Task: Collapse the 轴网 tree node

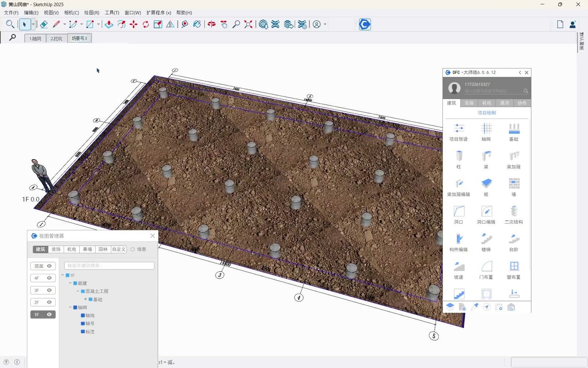Action: tap(70, 307)
